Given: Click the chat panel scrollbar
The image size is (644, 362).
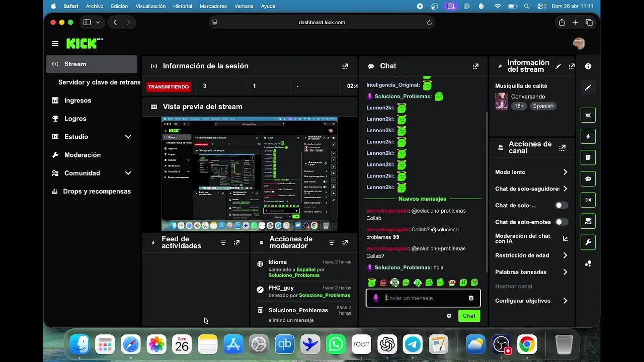Looking at the screenshot, I should 486,191.
